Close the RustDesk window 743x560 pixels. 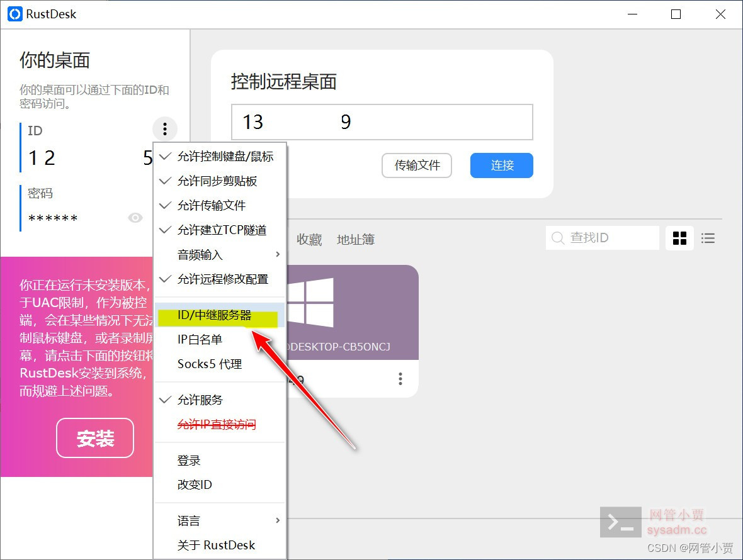click(720, 14)
